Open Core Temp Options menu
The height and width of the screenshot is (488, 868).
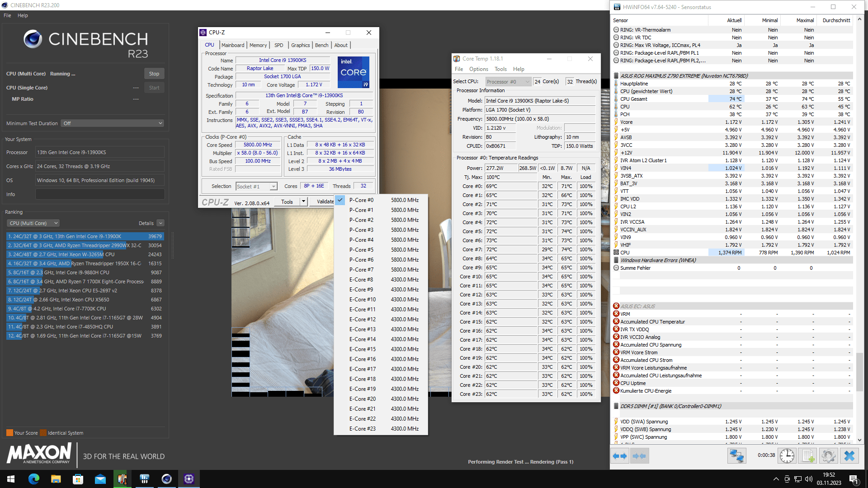coord(479,69)
